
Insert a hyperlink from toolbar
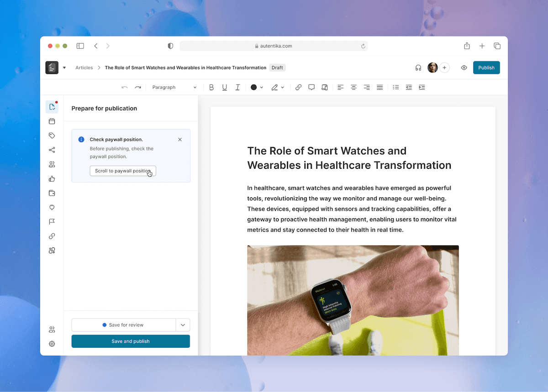click(298, 87)
